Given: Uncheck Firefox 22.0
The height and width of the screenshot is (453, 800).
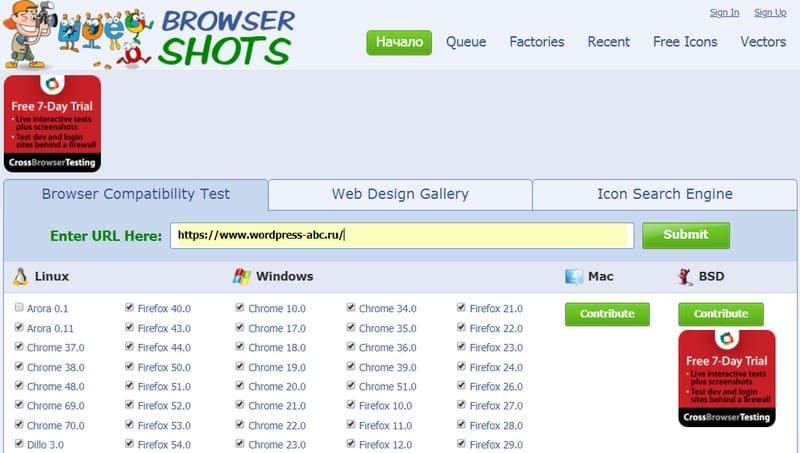Looking at the screenshot, I should (x=461, y=327).
